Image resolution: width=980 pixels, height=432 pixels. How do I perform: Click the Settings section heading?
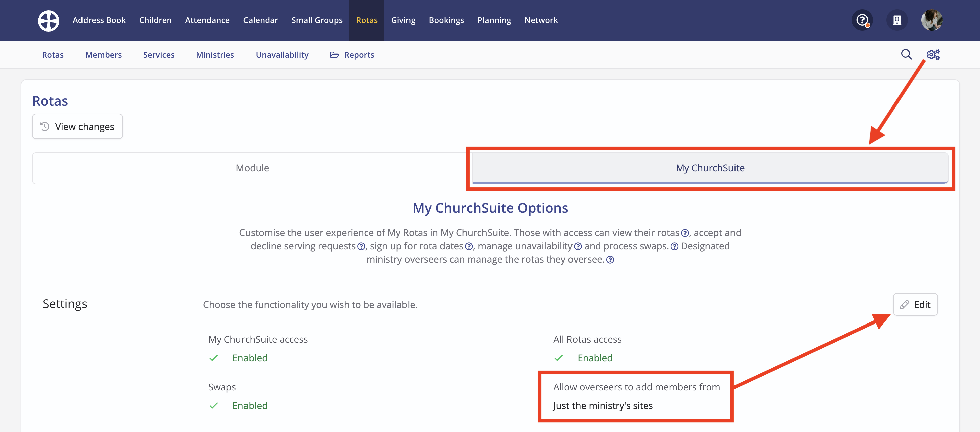[65, 304]
